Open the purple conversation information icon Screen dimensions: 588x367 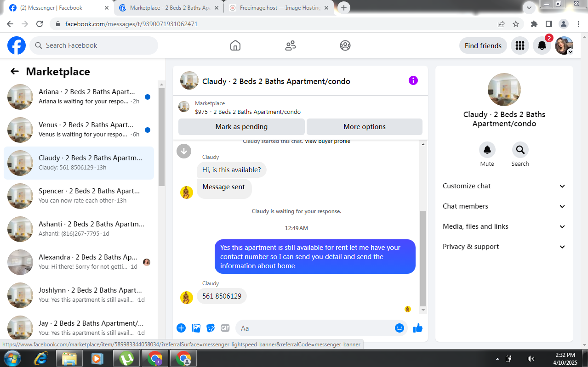click(x=413, y=80)
